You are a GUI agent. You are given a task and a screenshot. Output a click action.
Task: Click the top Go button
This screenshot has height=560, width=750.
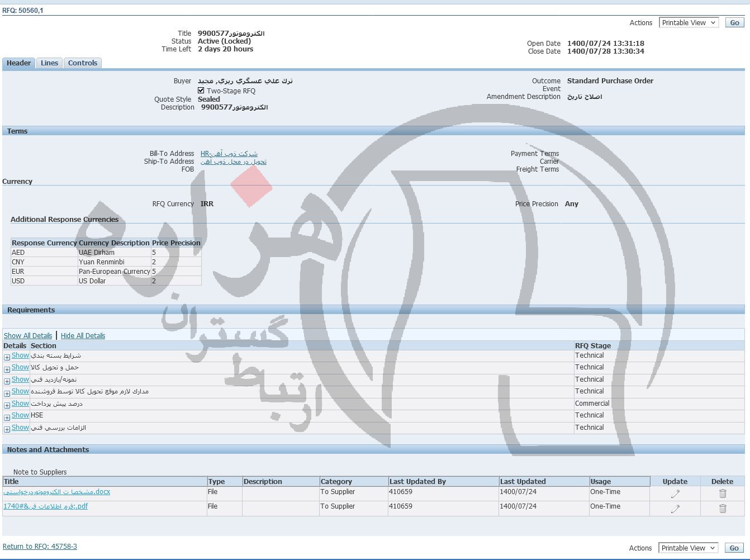(x=734, y=23)
